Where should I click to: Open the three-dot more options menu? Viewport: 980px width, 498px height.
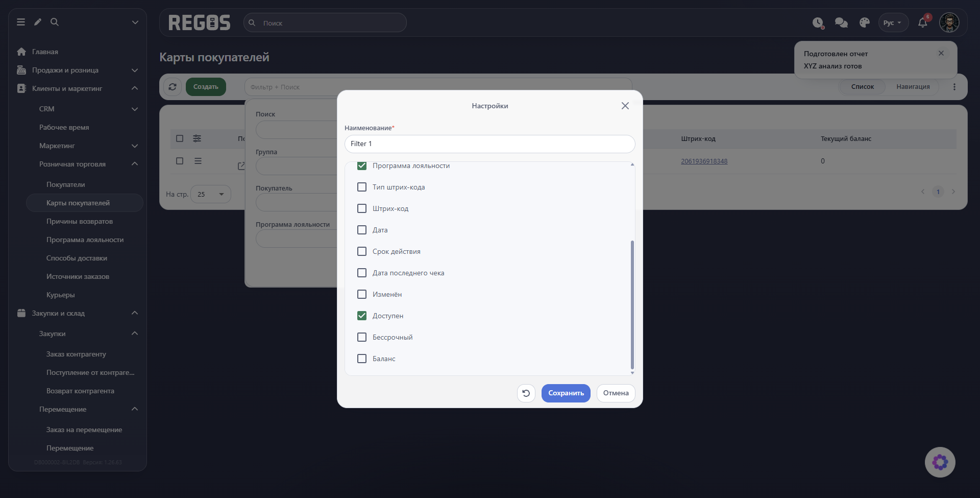954,87
